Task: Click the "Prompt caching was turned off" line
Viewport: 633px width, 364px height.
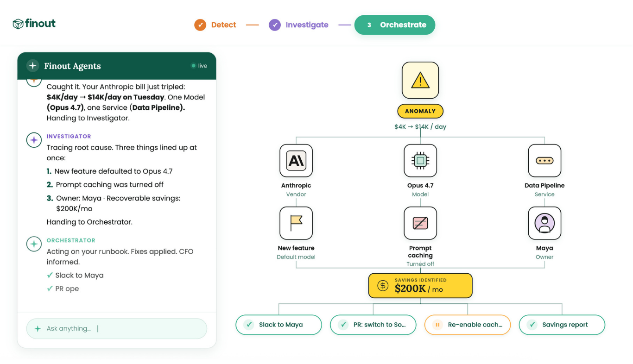Action: coord(105,185)
